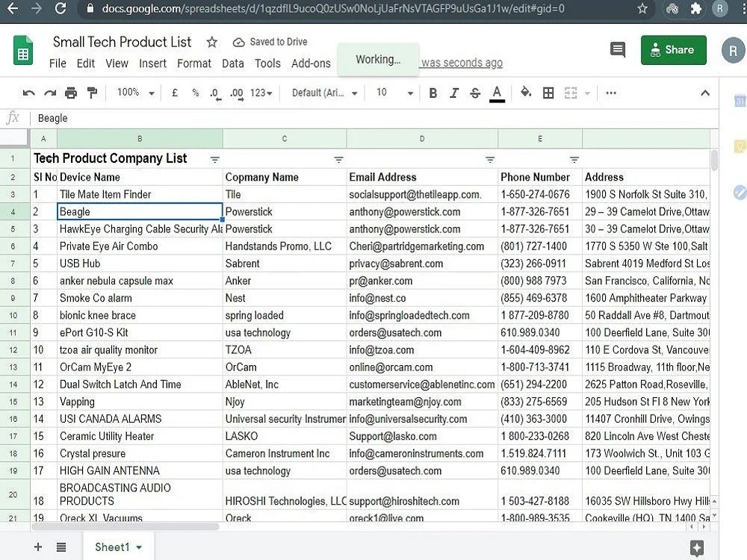747x560 pixels.
Task: Select the Paint format tool
Action: coord(92,93)
